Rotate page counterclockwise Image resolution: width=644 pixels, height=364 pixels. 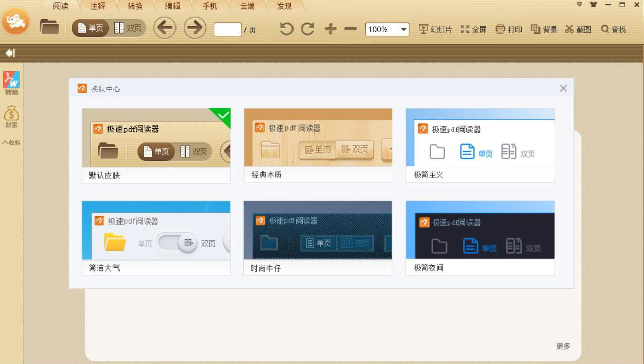pos(286,29)
